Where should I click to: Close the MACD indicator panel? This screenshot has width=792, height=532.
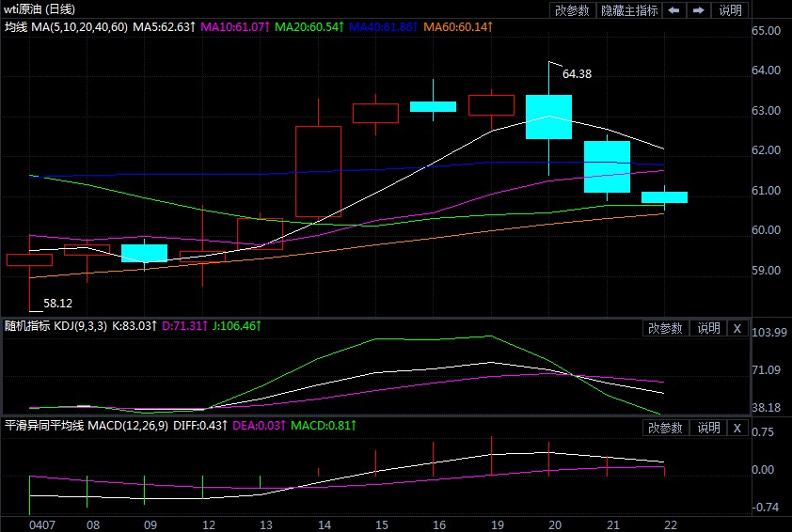click(x=737, y=428)
